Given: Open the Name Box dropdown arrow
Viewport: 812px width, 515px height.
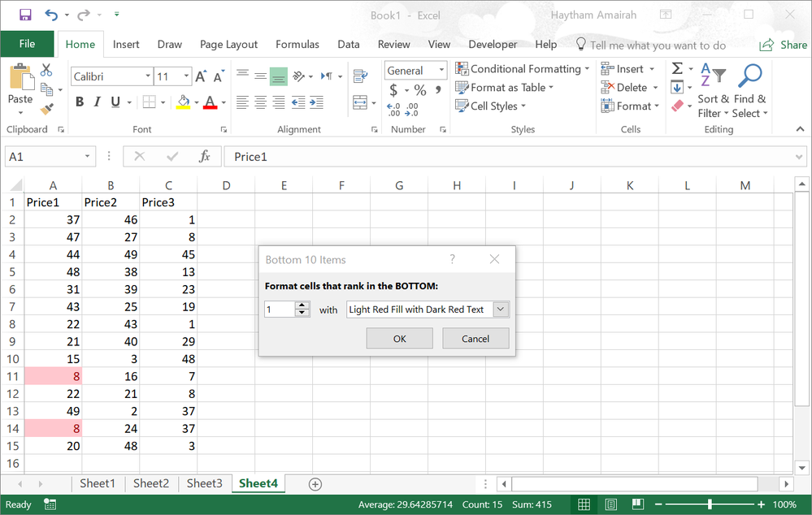Looking at the screenshot, I should coord(87,156).
